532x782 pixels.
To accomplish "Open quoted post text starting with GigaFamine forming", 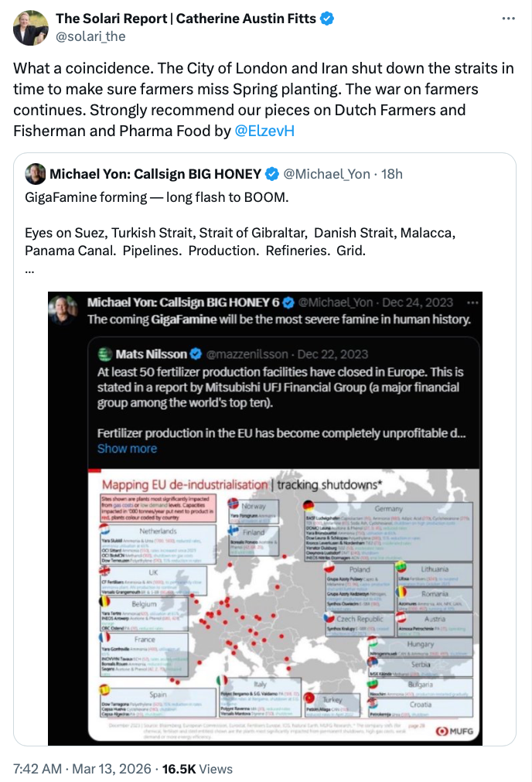I will (x=155, y=196).
